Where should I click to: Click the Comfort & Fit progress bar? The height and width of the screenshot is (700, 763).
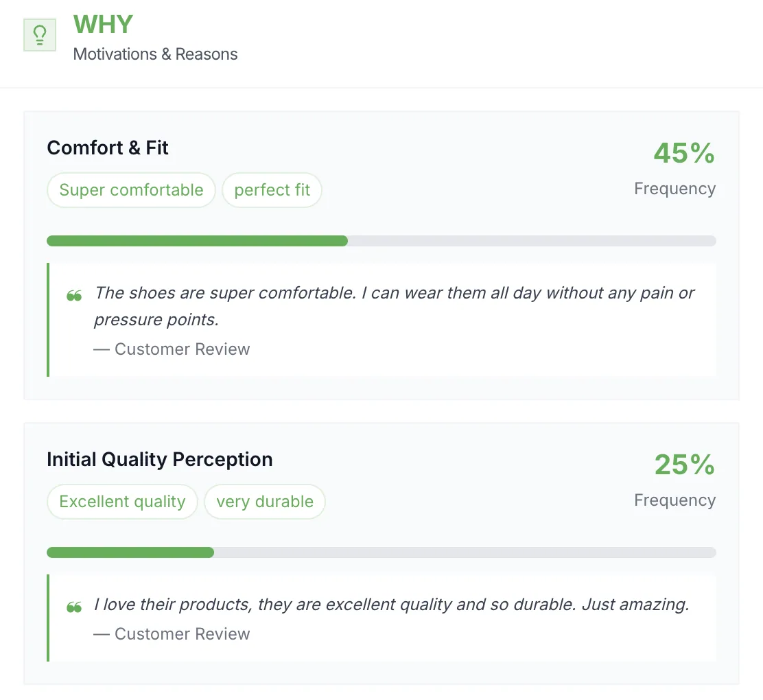381,241
